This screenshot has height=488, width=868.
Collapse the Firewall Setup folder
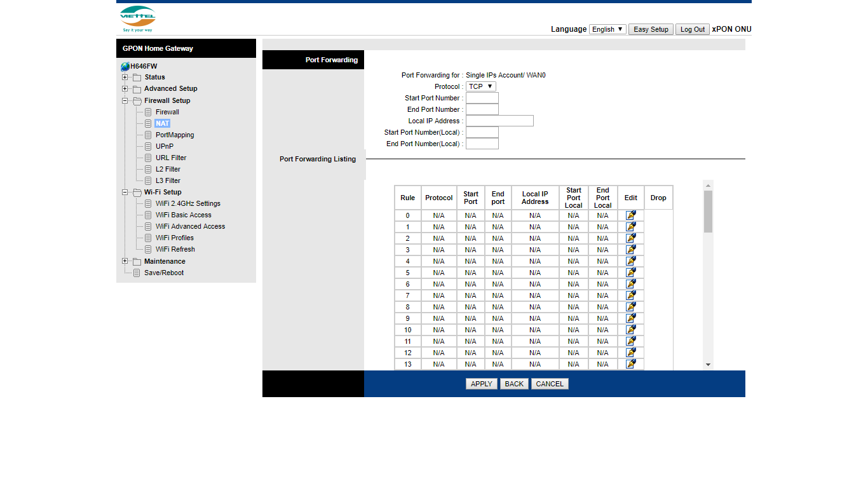(x=125, y=100)
